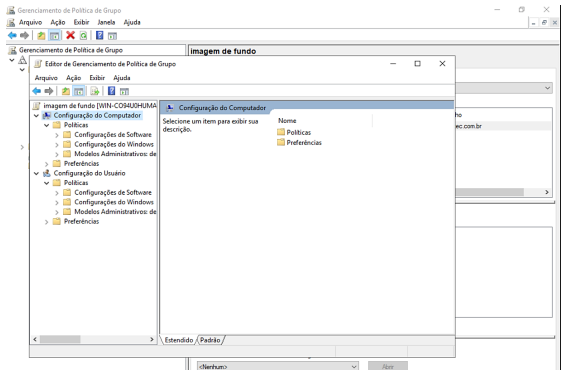565x376 pixels.
Task: Open the <Nenhum> dropdown in background window
Action: (x=277, y=366)
